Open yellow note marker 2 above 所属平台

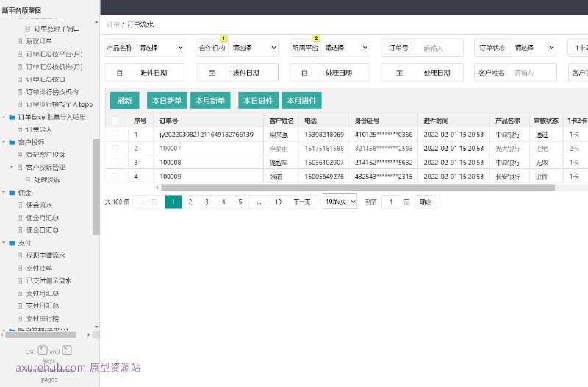click(x=316, y=38)
